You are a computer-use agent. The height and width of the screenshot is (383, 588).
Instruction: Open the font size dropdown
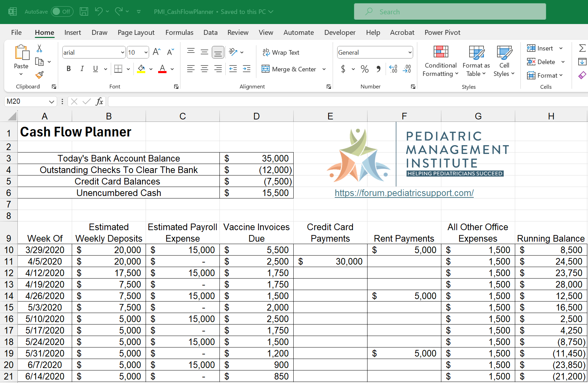(146, 52)
